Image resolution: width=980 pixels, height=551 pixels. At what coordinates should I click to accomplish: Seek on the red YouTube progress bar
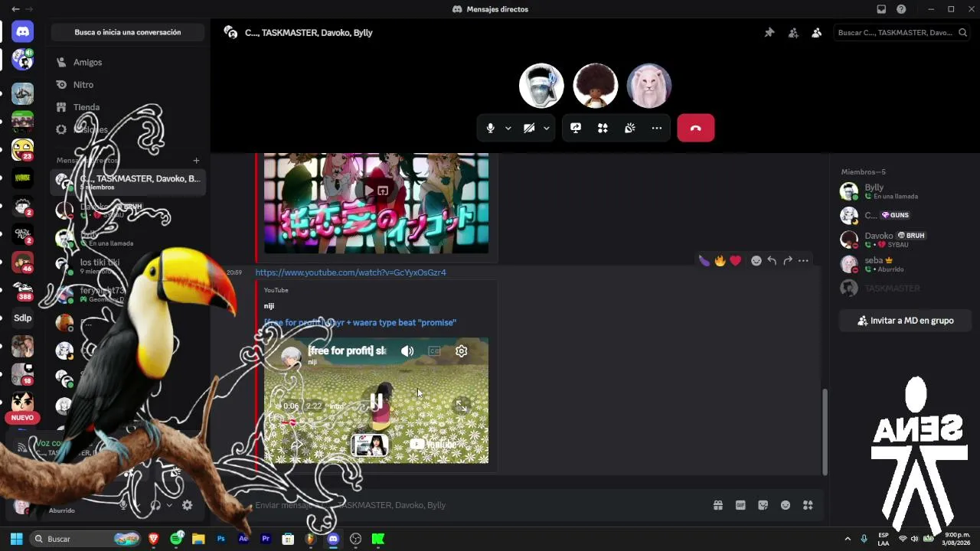(376, 422)
